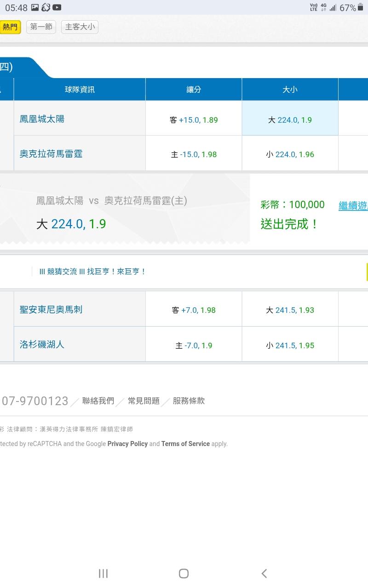Open 鳳凰城太陽 team info
The image size is (368, 588).
[x=42, y=119]
